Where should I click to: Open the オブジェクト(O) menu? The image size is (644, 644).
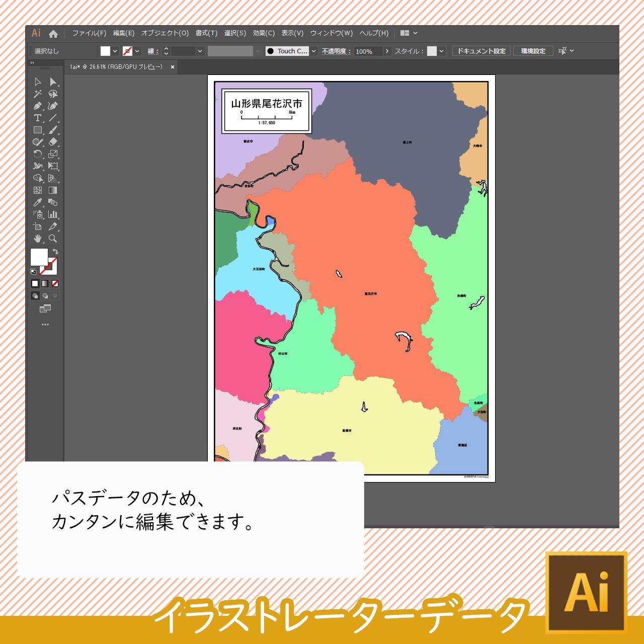click(x=165, y=33)
